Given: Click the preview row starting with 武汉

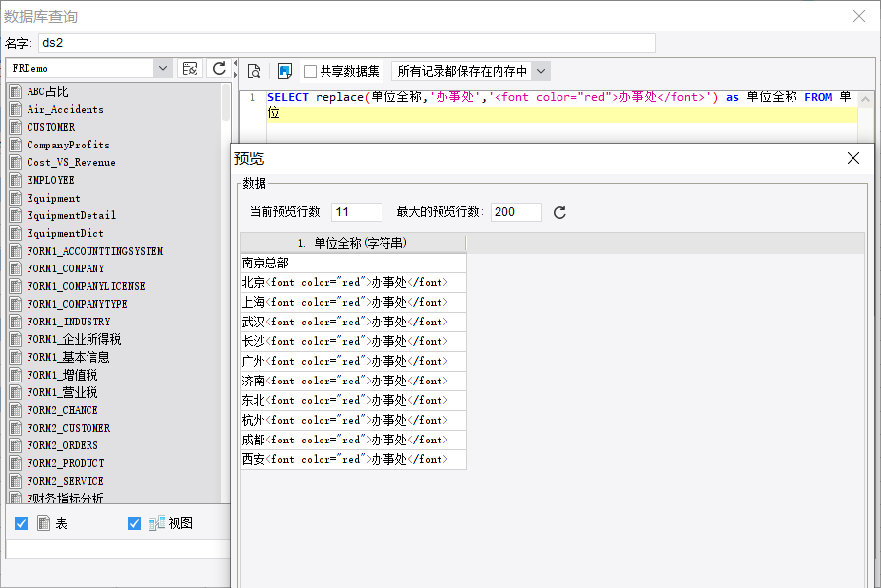Looking at the screenshot, I should coord(353,322).
